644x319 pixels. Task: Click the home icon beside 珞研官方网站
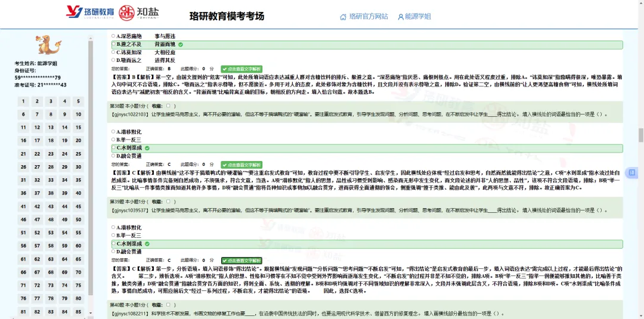click(343, 17)
